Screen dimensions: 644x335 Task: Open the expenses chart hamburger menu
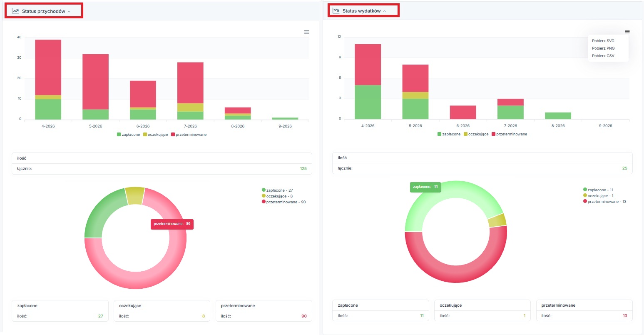click(x=627, y=32)
